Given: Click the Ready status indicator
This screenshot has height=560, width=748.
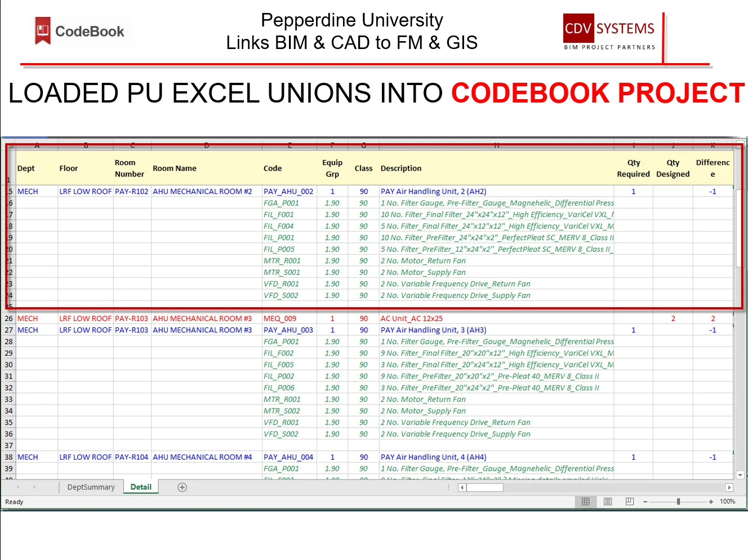Looking at the screenshot, I should (14, 502).
